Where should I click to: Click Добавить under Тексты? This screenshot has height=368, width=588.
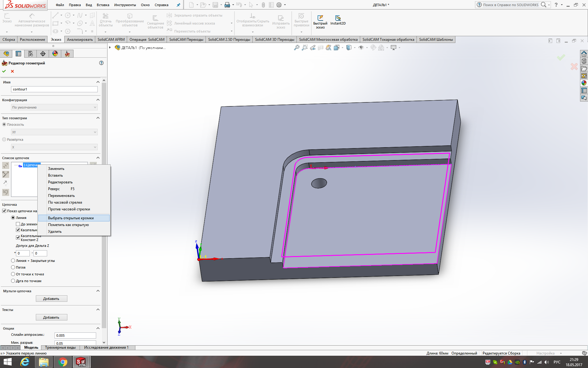tap(51, 317)
